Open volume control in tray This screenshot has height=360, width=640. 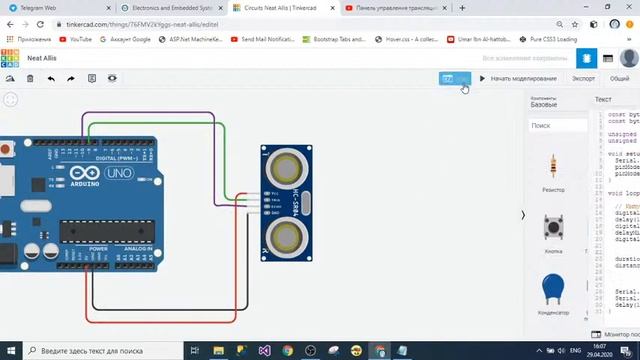562,351
